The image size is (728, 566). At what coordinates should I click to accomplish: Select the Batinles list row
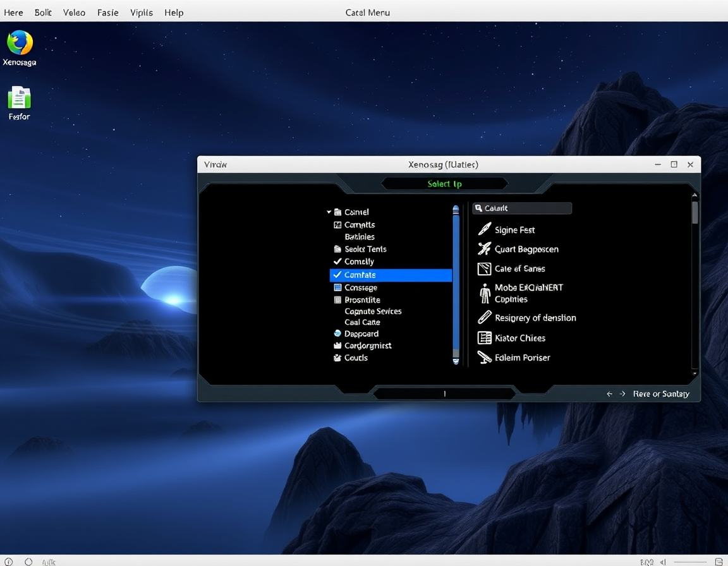pyautogui.click(x=360, y=237)
